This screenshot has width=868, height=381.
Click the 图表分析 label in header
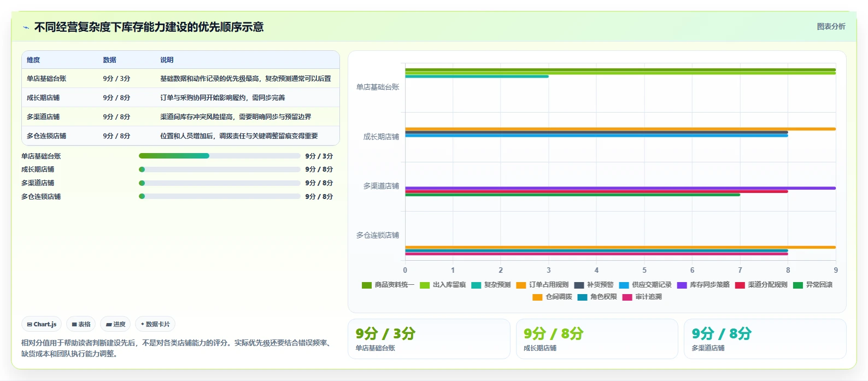tap(831, 26)
